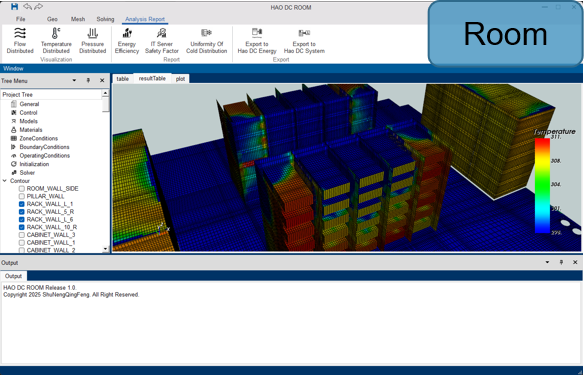Click the axis triad in 3D view

162,228
